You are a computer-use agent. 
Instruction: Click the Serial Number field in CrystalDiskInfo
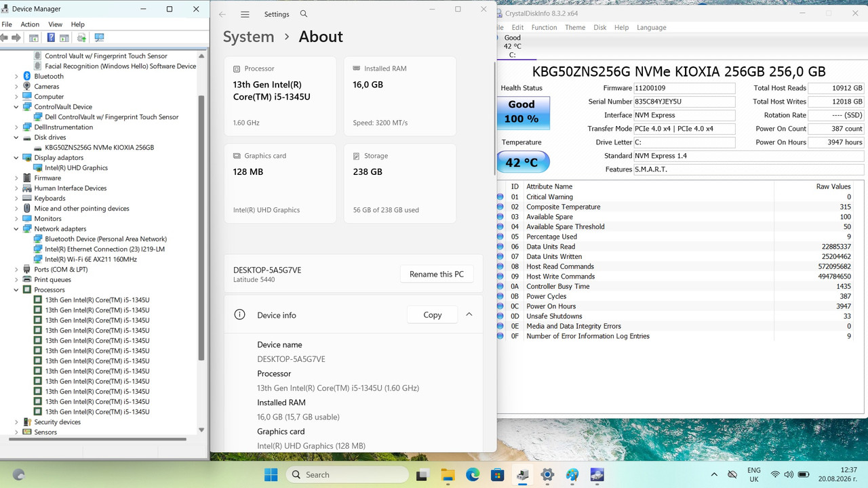point(684,102)
